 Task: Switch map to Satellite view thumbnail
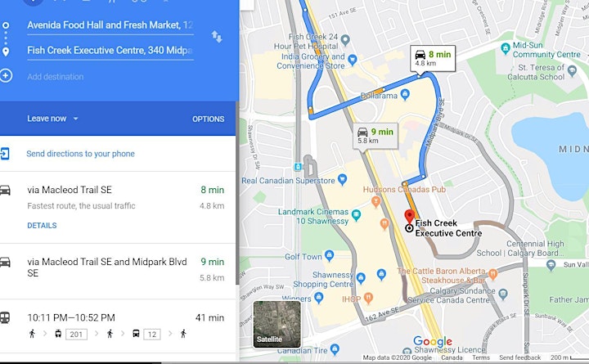pyautogui.click(x=277, y=324)
